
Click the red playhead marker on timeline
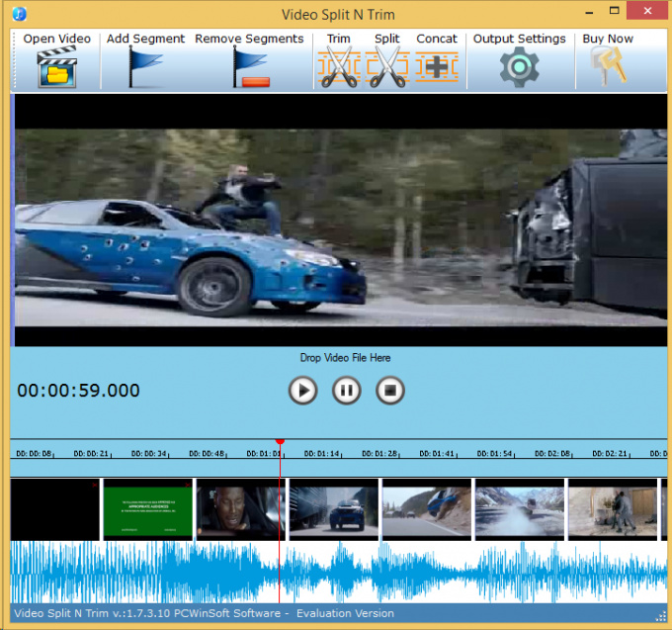pos(280,441)
